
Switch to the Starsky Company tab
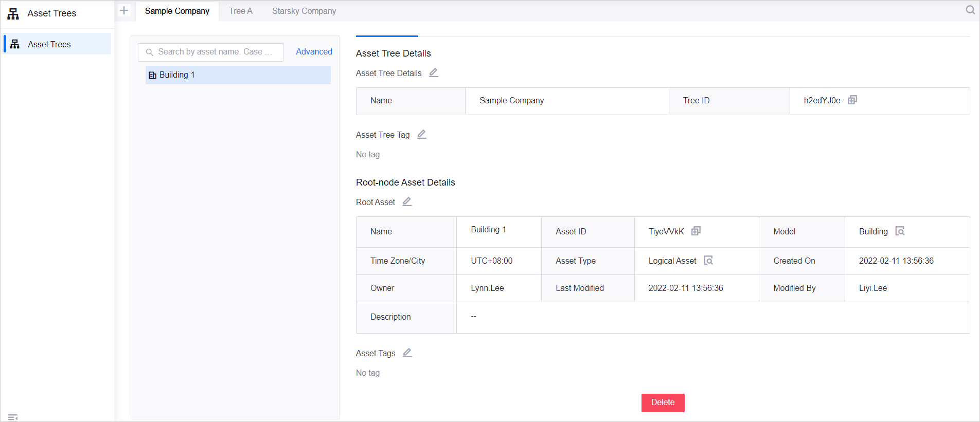304,11
